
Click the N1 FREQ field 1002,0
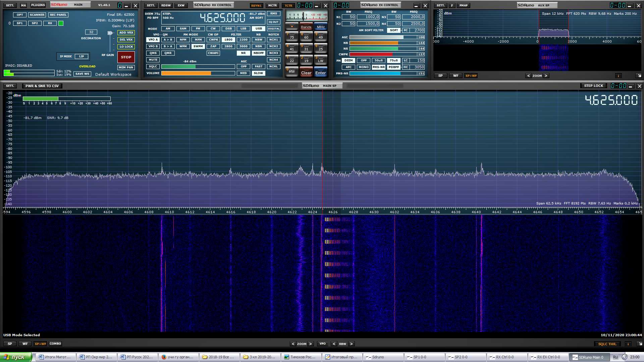pyautogui.click(x=368, y=17)
